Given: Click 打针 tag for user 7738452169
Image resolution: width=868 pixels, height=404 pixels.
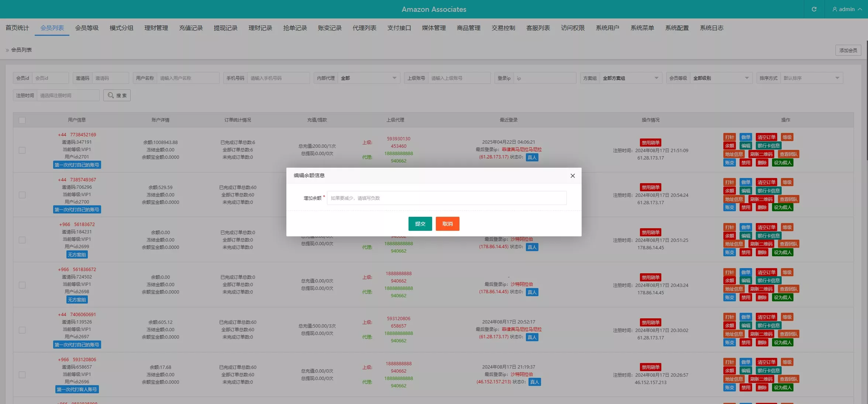Looking at the screenshot, I should pyautogui.click(x=729, y=137).
